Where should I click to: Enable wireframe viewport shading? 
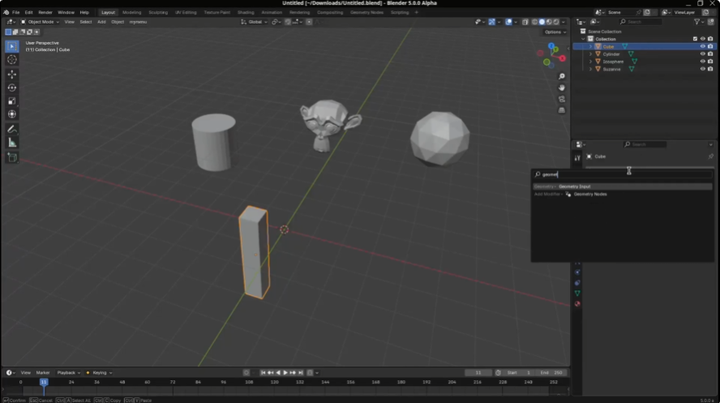(x=535, y=22)
